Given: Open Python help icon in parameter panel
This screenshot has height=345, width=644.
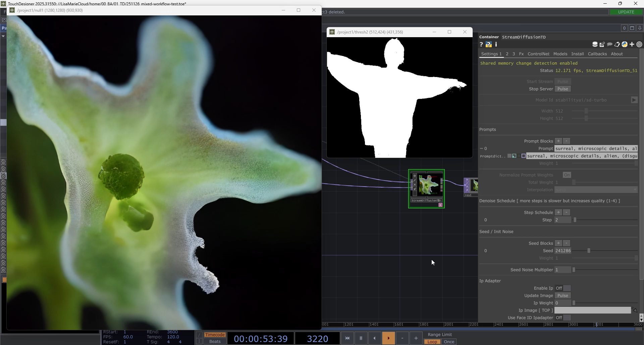Looking at the screenshot, I should point(489,45).
